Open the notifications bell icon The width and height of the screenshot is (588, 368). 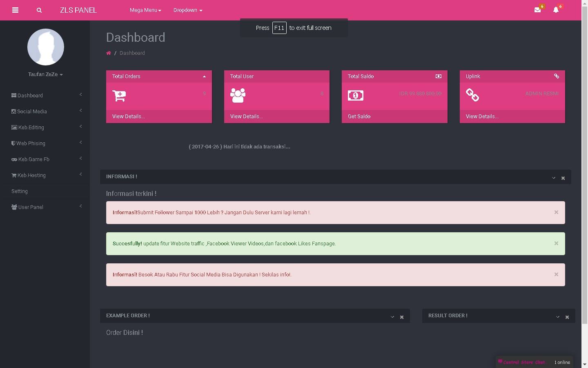(556, 10)
